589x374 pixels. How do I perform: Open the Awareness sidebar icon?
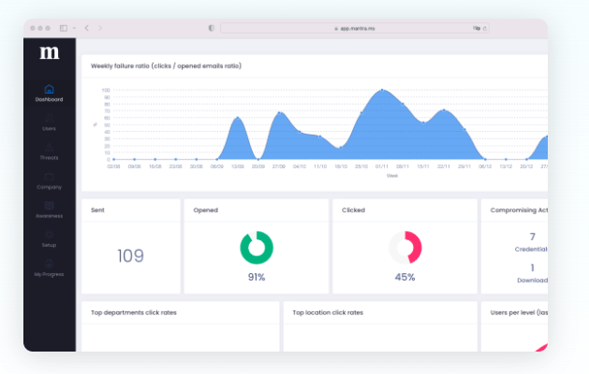(x=49, y=205)
